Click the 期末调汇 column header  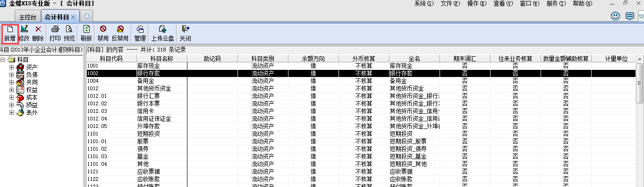pyautogui.click(x=465, y=59)
